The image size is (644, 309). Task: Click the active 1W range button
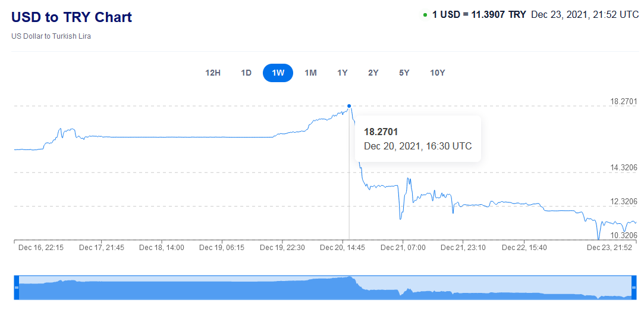(278, 73)
